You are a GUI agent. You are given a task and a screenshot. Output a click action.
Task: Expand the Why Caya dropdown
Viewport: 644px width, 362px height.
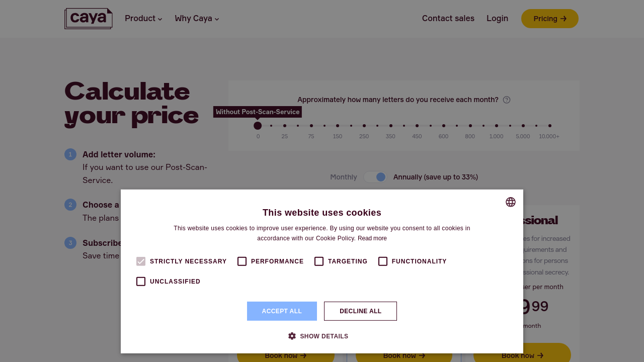(x=197, y=19)
